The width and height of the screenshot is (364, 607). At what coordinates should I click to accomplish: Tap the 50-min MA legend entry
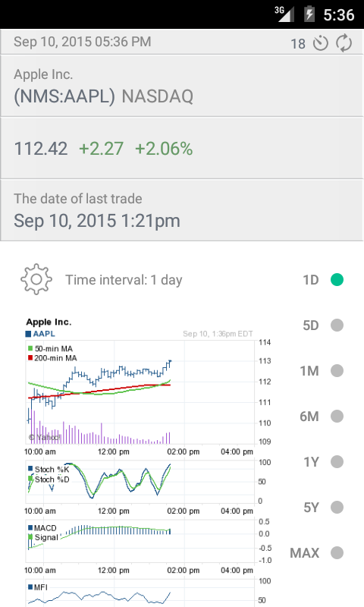click(x=50, y=349)
